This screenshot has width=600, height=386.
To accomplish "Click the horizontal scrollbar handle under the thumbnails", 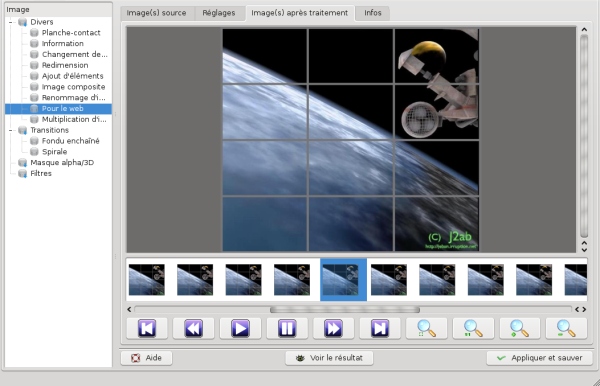I will [x=345, y=309].
